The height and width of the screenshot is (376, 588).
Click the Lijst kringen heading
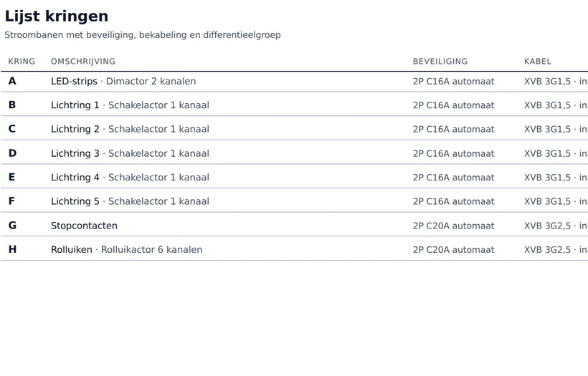tap(57, 16)
